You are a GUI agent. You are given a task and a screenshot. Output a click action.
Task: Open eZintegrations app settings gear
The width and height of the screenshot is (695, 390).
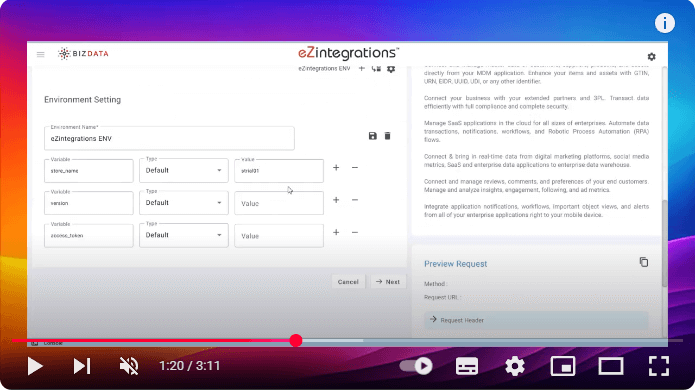coord(651,57)
